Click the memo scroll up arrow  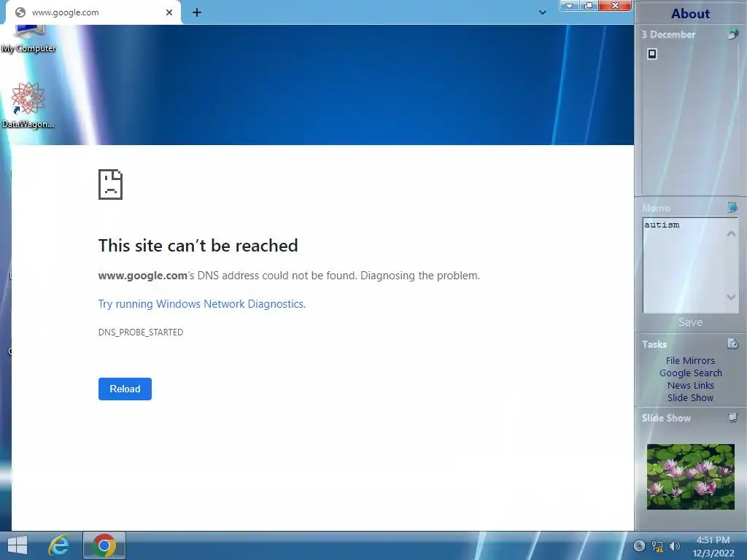point(731,234)
